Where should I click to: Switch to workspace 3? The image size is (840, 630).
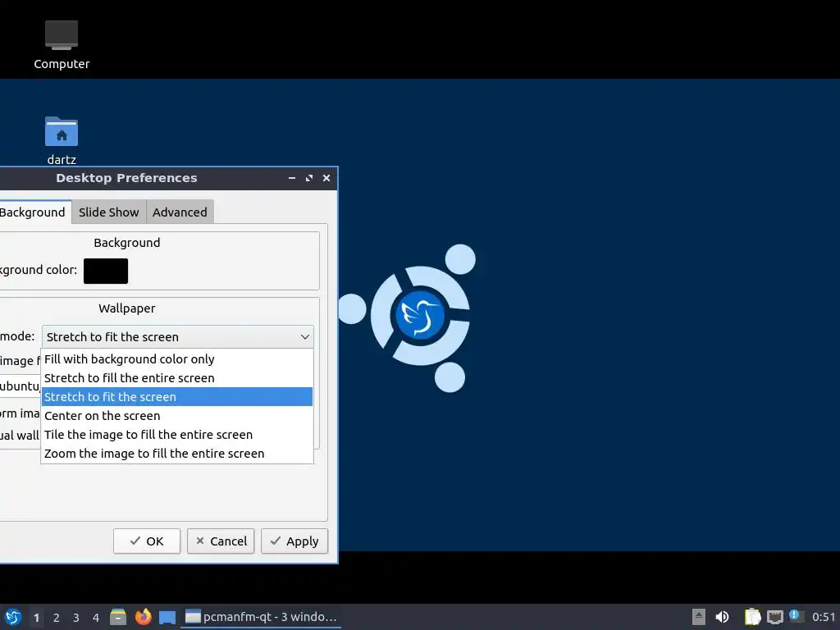pyautogui.click(x=76, y=618)
